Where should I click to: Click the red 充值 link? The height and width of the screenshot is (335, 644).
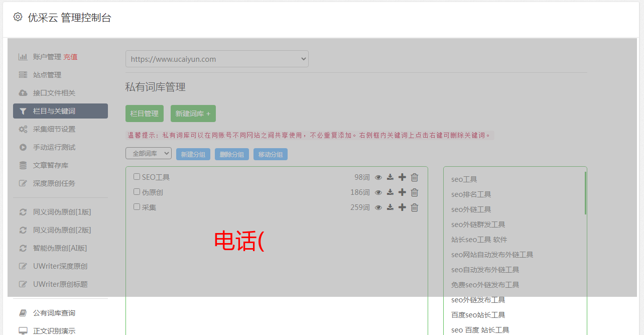pyautogui.click(x=70, y=57)
